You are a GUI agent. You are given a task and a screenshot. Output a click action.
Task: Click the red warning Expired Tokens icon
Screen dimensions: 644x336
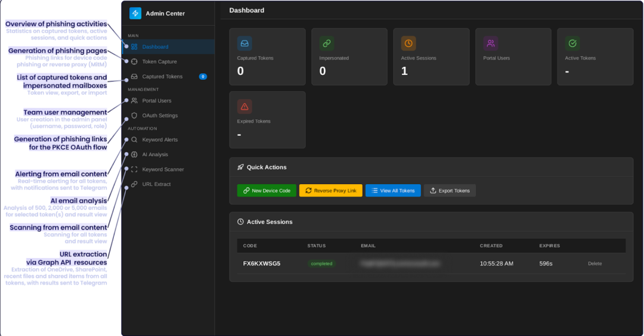(x=244, y=106)
